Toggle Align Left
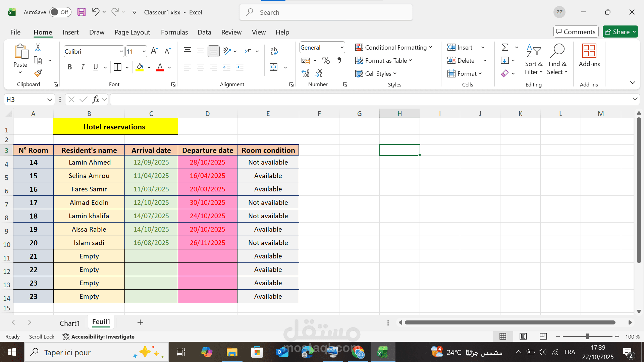 point(187,67)
